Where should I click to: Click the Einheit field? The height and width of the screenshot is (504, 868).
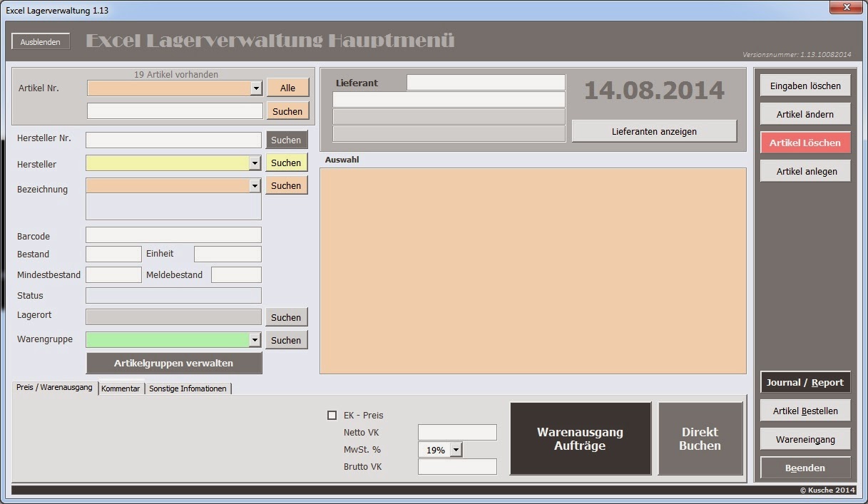click(x=228, y=254)
